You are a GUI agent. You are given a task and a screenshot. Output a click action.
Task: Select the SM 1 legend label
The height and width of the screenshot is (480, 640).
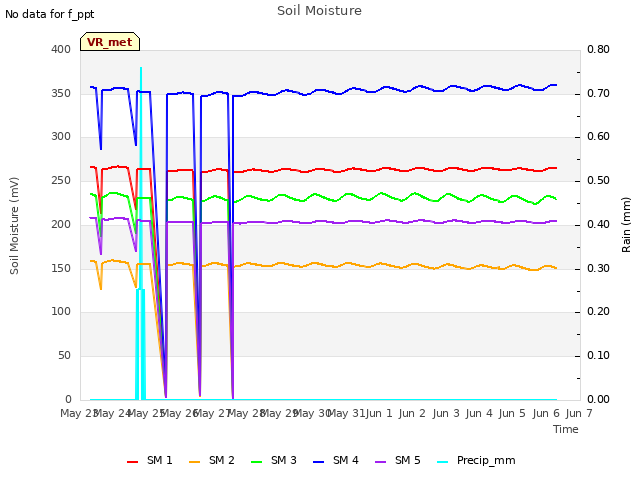(x=160, y=460)
